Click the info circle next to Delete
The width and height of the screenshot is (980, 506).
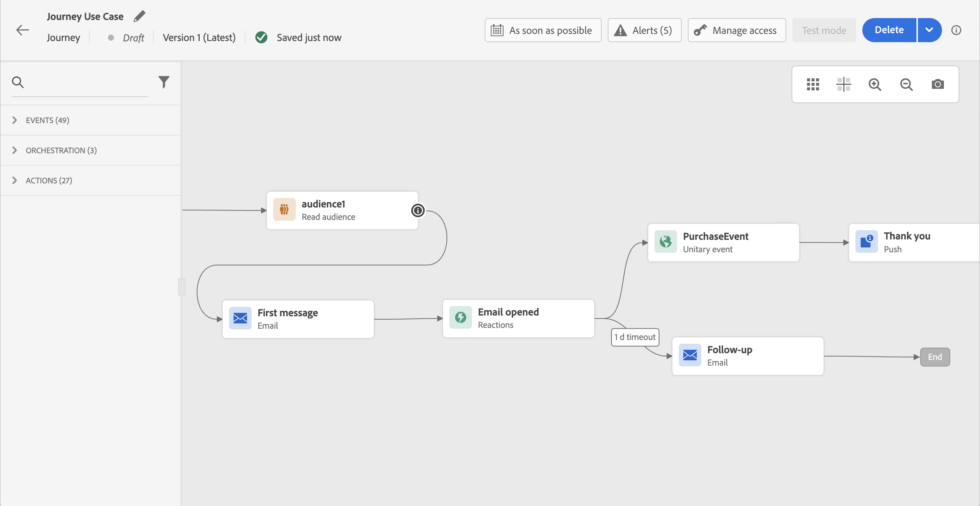pyautogui.click(x=956, y=30)
